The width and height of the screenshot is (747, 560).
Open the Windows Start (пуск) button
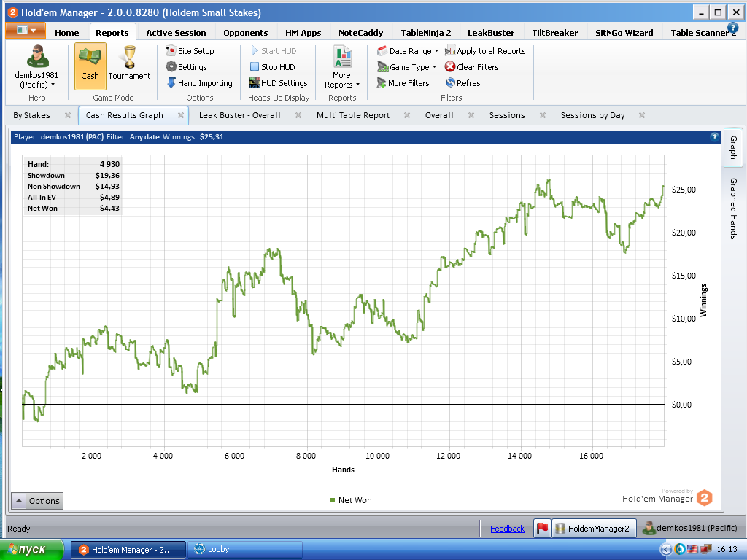[31, 550]
